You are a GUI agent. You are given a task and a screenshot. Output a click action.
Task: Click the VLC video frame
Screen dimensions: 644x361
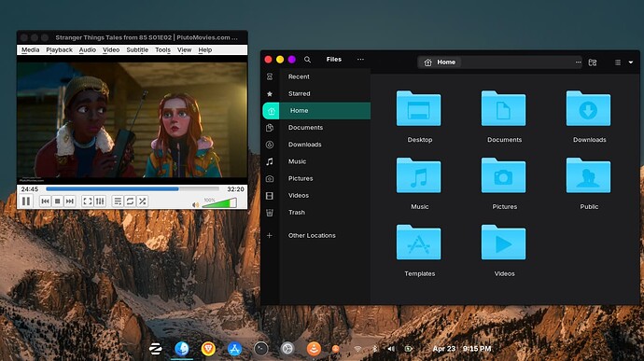pyautogui.click(x=132, y=120)
